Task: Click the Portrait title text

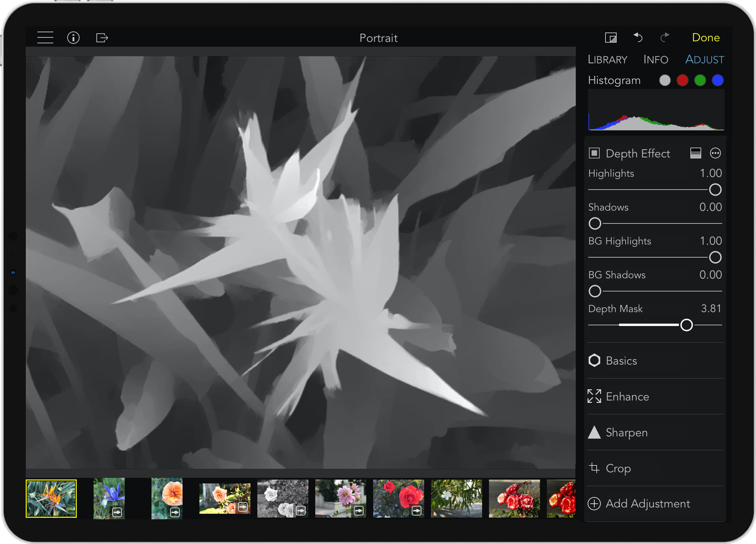Action: 378,38
